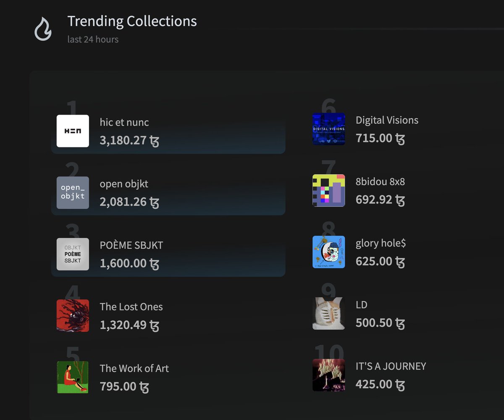The image size is (504, 420).
Task: Open the POÈME SBJKT collection thumbnail
Action: [73, 254]
